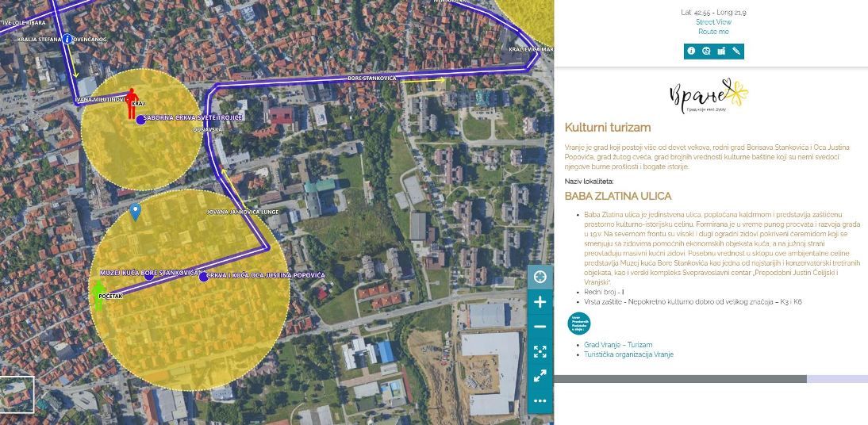Open the overview minimap thumbnail
Viewport: 868px width, 425px height.
coord(17,395)
